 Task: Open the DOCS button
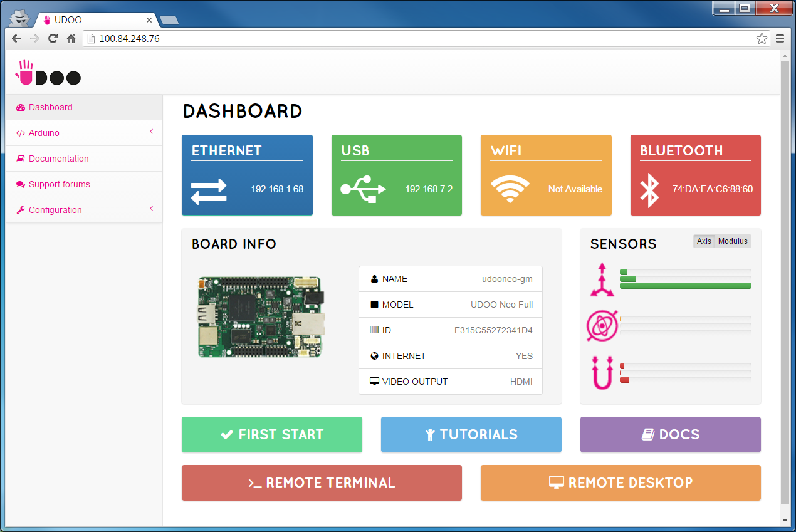click(671, 434)
